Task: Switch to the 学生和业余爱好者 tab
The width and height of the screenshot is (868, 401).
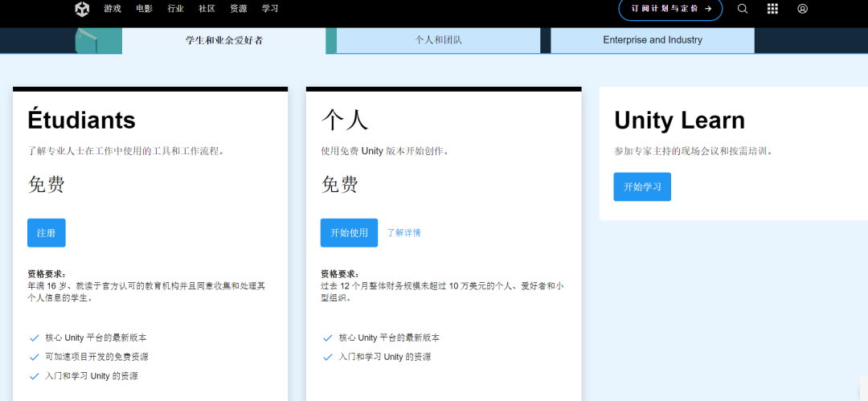Action: (224, 40)
